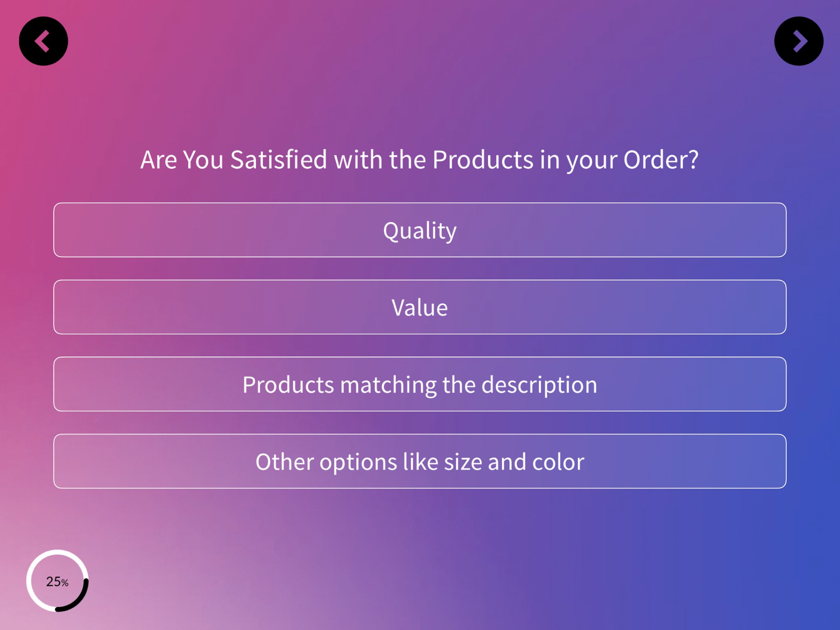Skip to the next survey question
Viewport: 840px width, 630px height.
pyautogui.click(x=798, y=41)
